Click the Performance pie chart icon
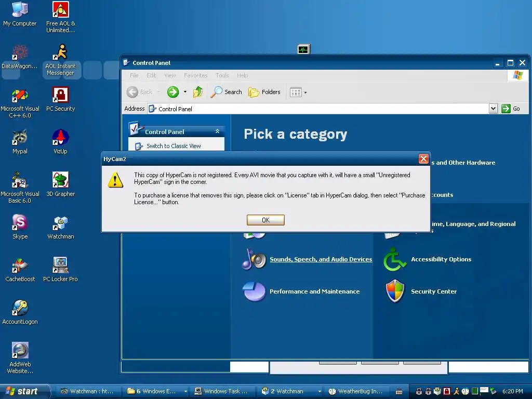532x399 pixels. [x=254, y=291]
